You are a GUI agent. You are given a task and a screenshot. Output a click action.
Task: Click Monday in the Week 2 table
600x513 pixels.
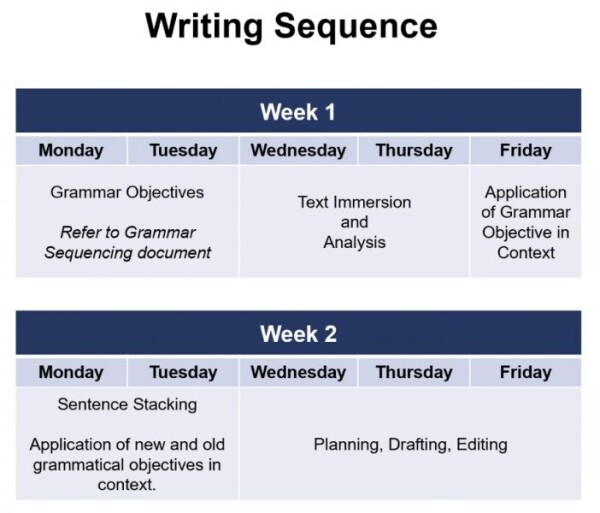(x=71, y=372)
